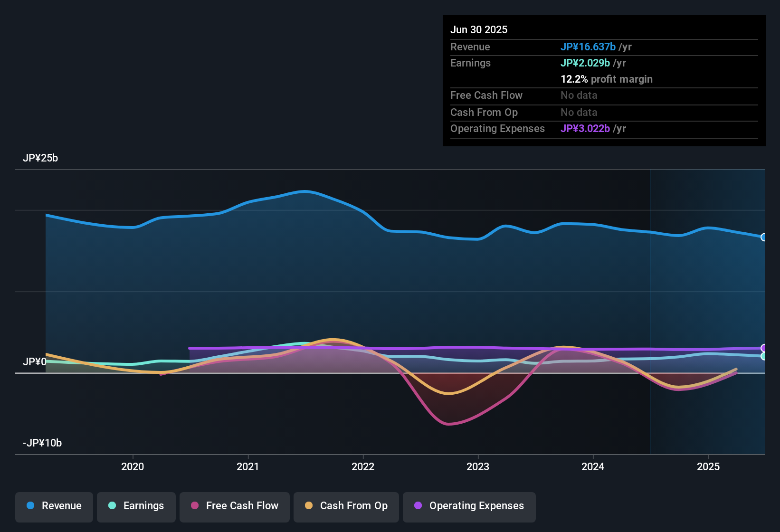Toggle the Earnings series legend button
The height and width of the screenshot is (532, 780).
[136, 507]
